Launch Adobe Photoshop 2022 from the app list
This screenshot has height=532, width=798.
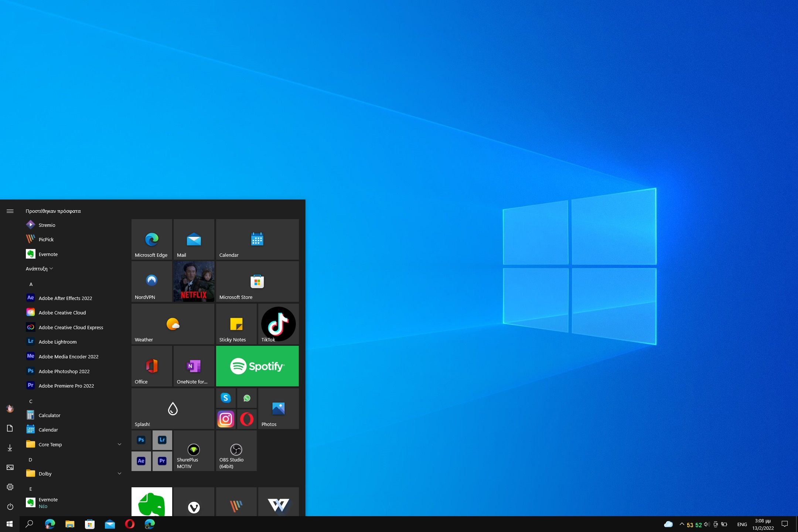click(64, 371)
